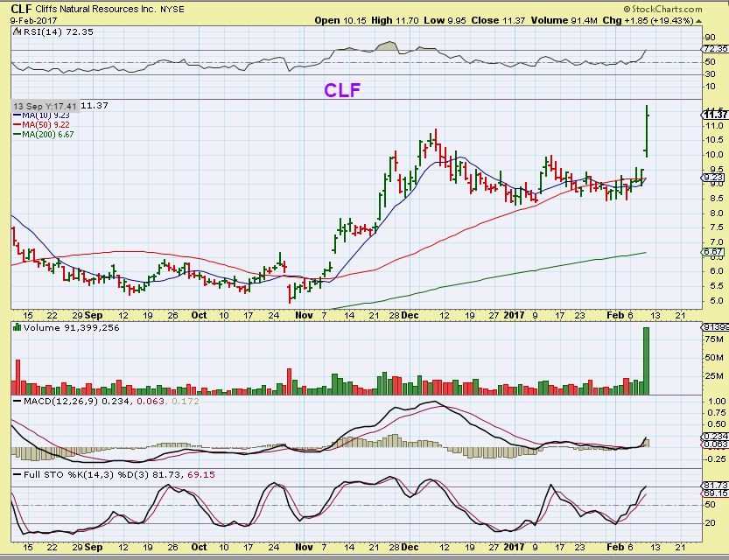This screenshot has height=560, width=729.
Task: Click the High 11.70 value
Action: coord(395,20)
